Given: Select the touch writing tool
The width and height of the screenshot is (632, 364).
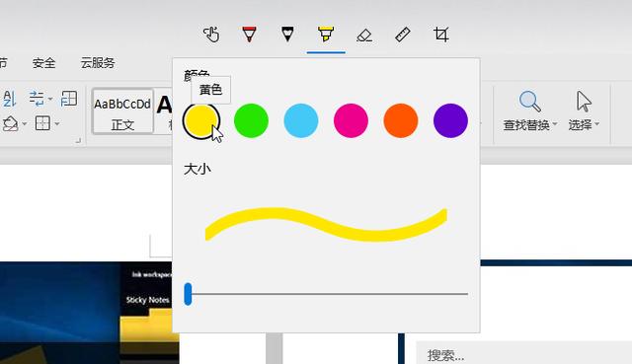Looking at the screenshot, I should (x=210, y=35).
